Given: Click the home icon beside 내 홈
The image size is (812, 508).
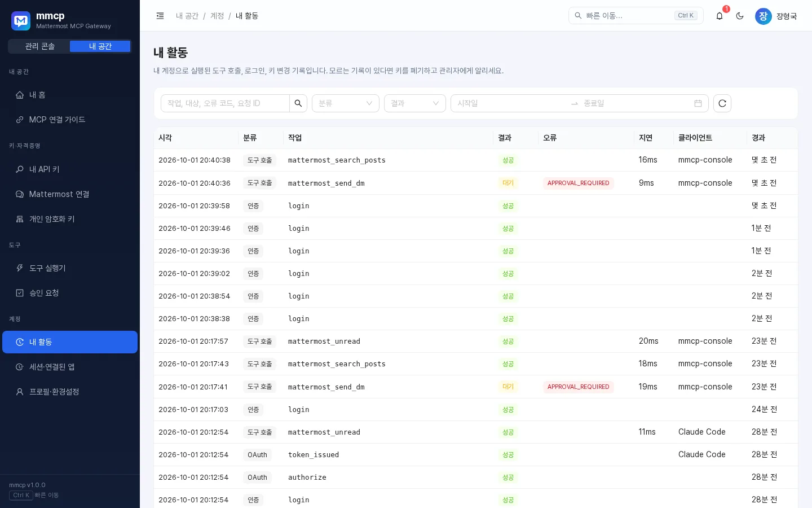Looking at the screenshot, I should [x=20, y=95].
